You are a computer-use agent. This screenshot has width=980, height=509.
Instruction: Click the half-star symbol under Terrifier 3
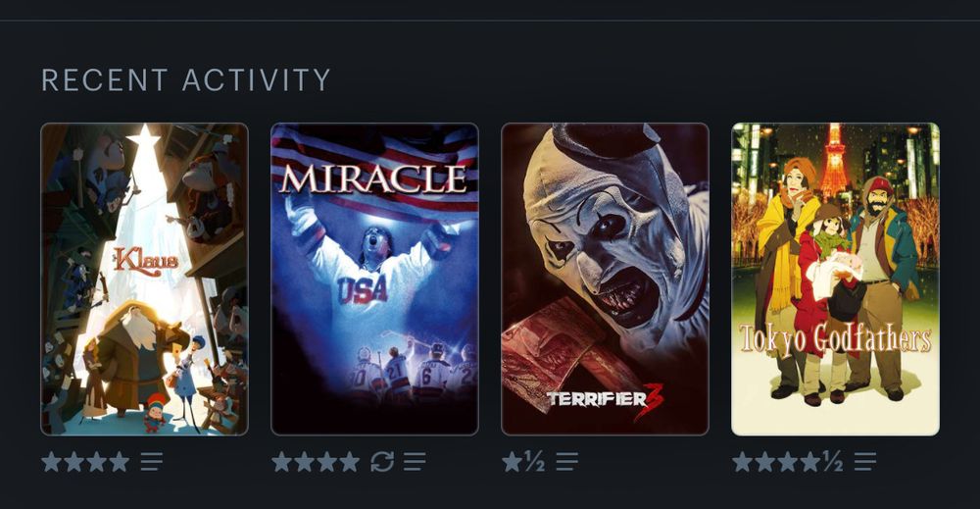pyautogui.click(x=534, y=462)
